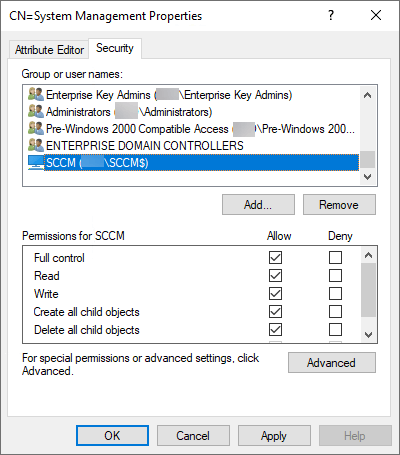Toggle Allow checkbox for Write
Screen dimensions: 400x455
pyautogui.click(x=275, y=294)
